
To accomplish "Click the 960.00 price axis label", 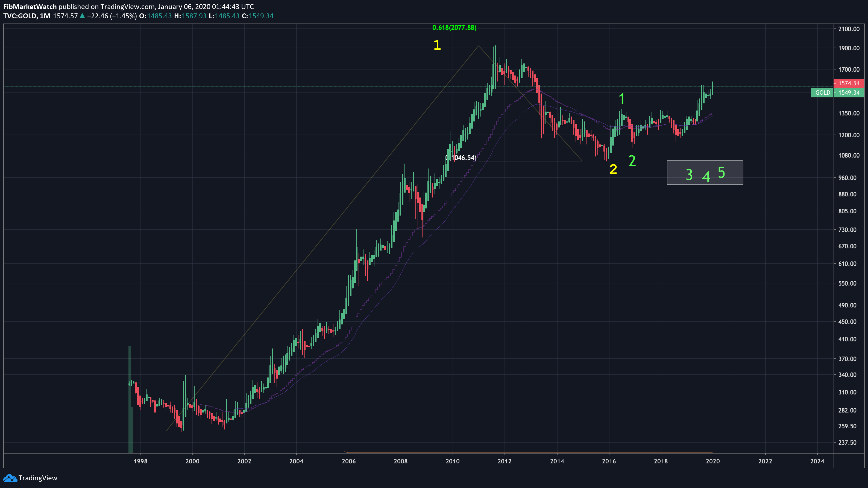I will (x=847, y=178).
